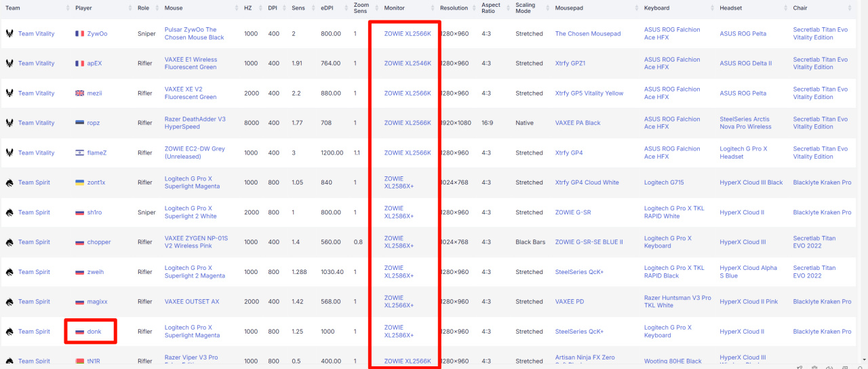Click the French flag beside apEX
The image size is (868, 369).
pos(80,63)
